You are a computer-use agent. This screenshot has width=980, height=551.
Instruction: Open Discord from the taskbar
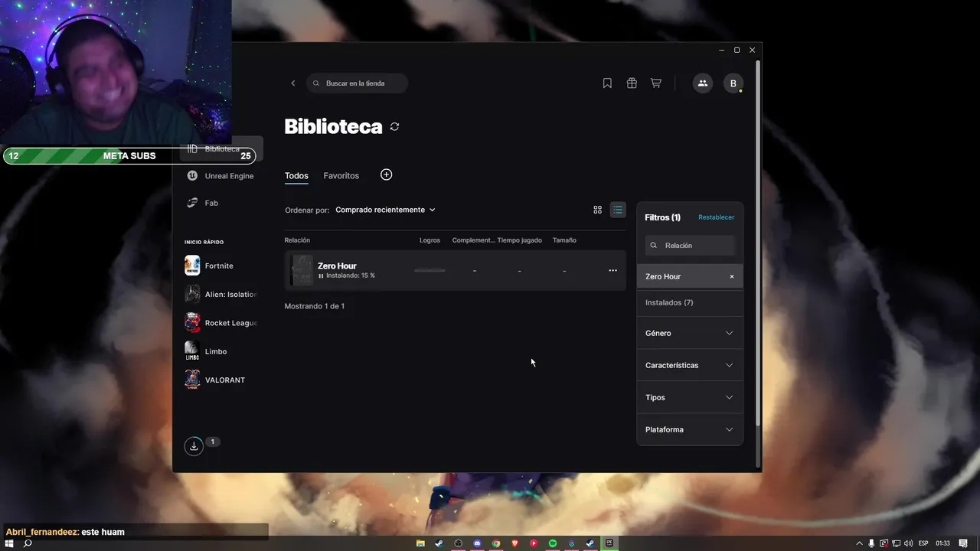(477, 543)
